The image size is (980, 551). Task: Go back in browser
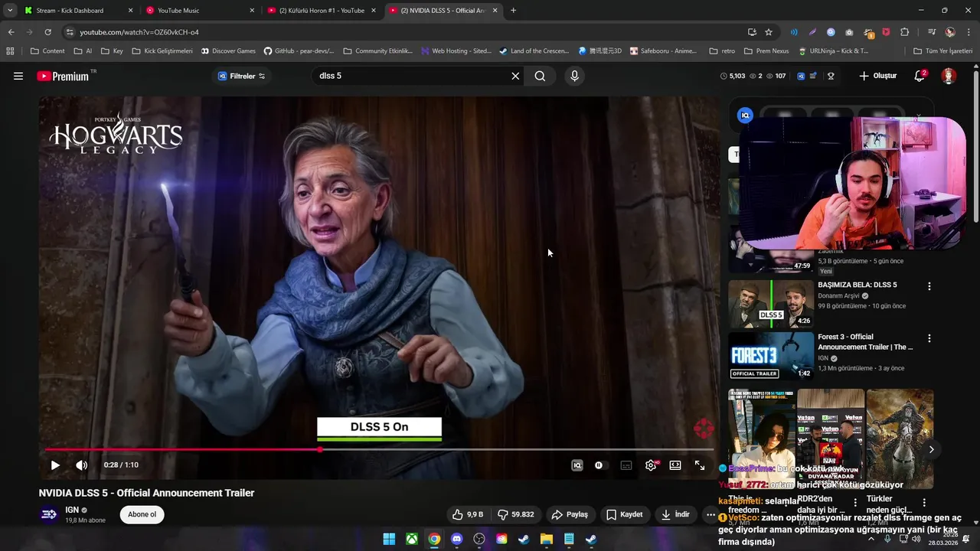click(11, 32)
